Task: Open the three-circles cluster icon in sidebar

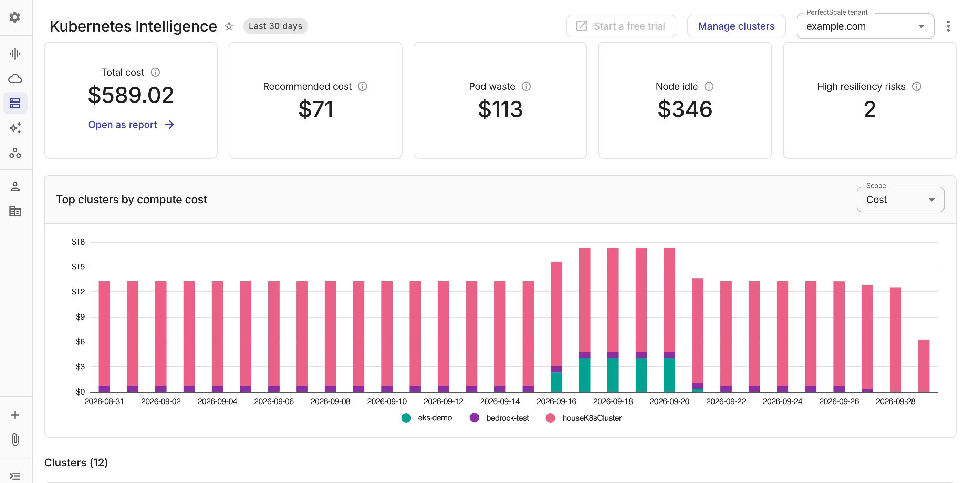Action: click(x=15, y=153)
